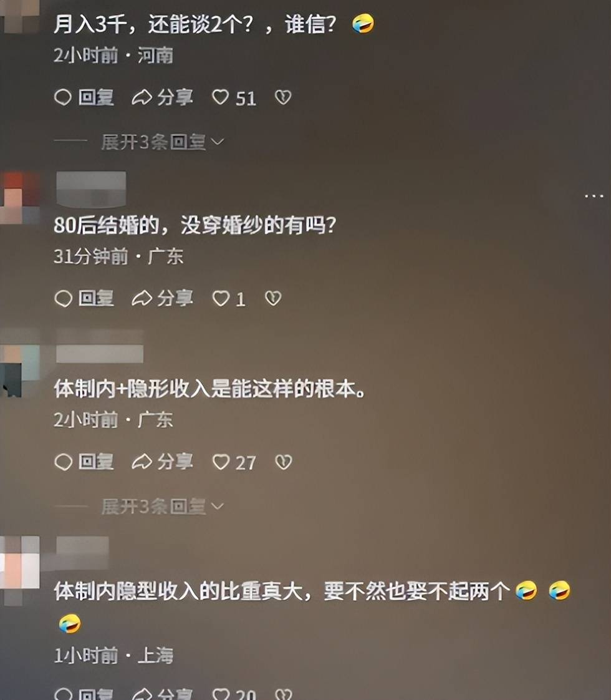Share the '80后结婚的' comment
The width and height of the screenshot is (611, 700).
point(162,298)
